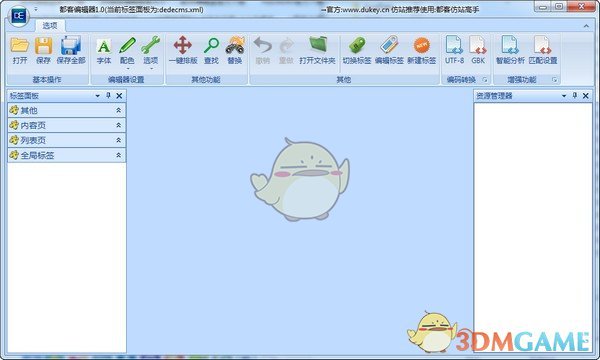Open the 增强功能 group dialog launcher
The width and height of the screenshot is (600, 360).
click(554, 80)
